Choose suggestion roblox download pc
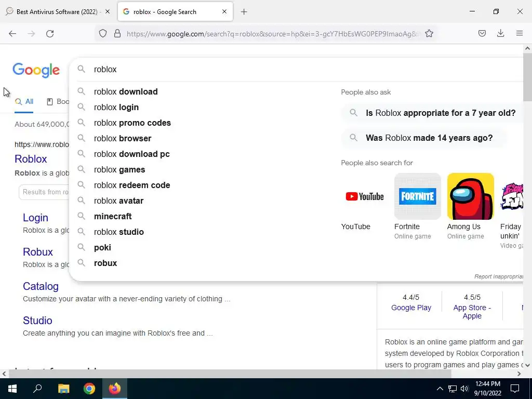The width and height of the screenshot is (532, 399). coord(131,154)
